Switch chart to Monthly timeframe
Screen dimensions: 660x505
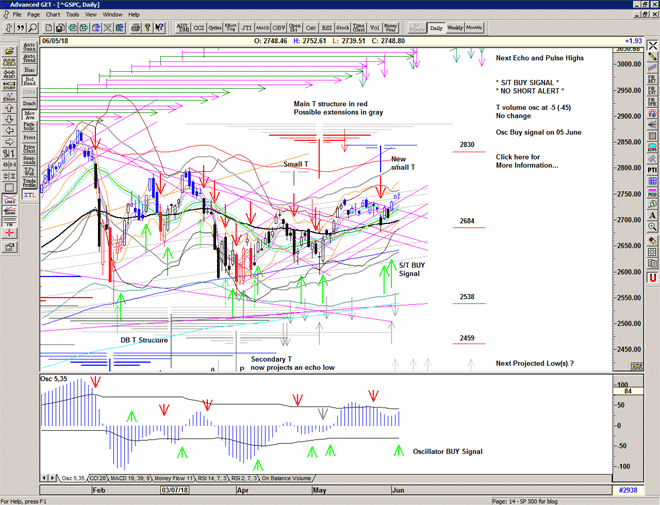(475, 28)
